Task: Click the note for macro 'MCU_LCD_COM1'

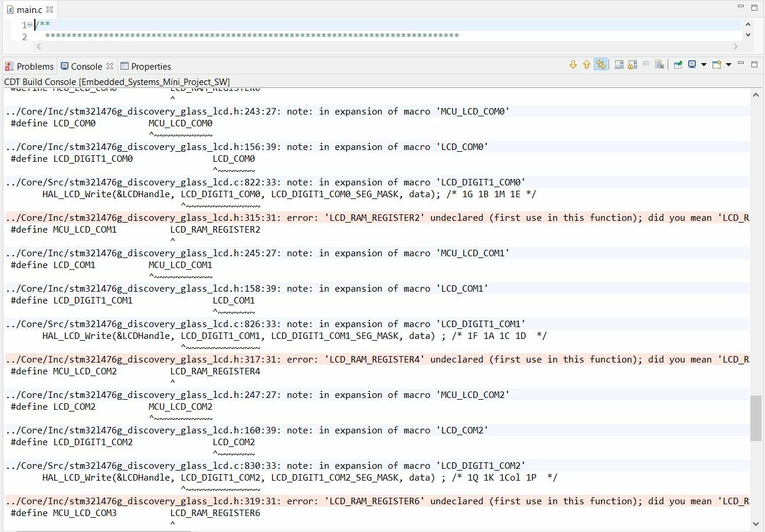Action: coord(378,253)
